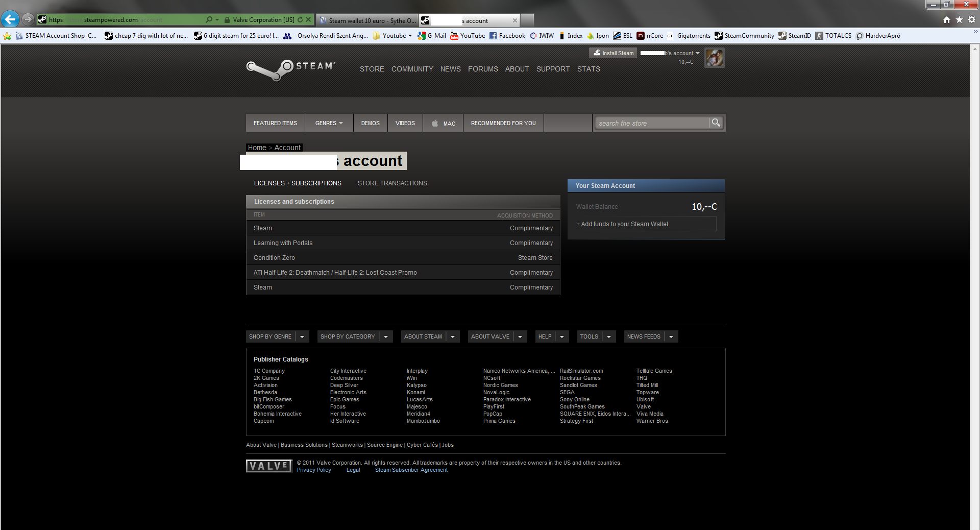Viewport: 980px width, 530px height.
Task: Open the STEAM Account Shop bookmark
Action: (56, 36)
